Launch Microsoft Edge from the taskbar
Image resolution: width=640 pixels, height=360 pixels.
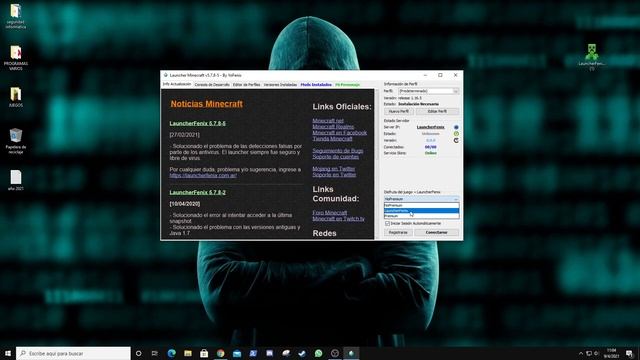(x=171, y=353)
